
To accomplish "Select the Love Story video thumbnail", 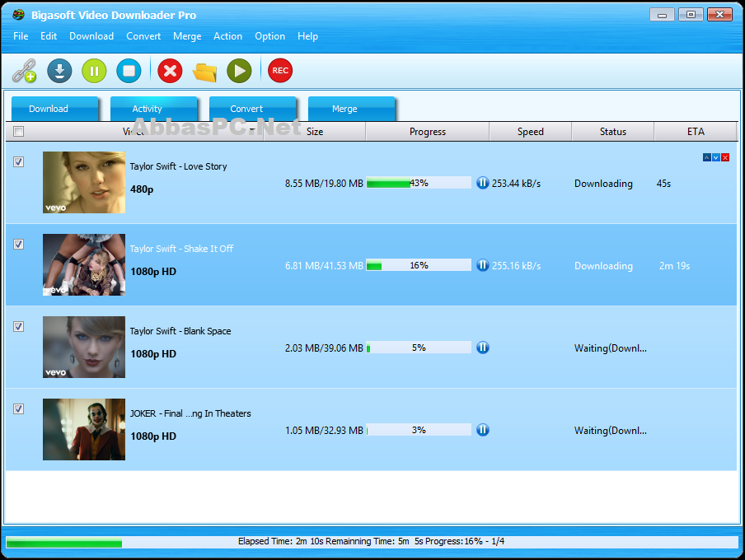I will pyautogui.click(x=84, y=182).
